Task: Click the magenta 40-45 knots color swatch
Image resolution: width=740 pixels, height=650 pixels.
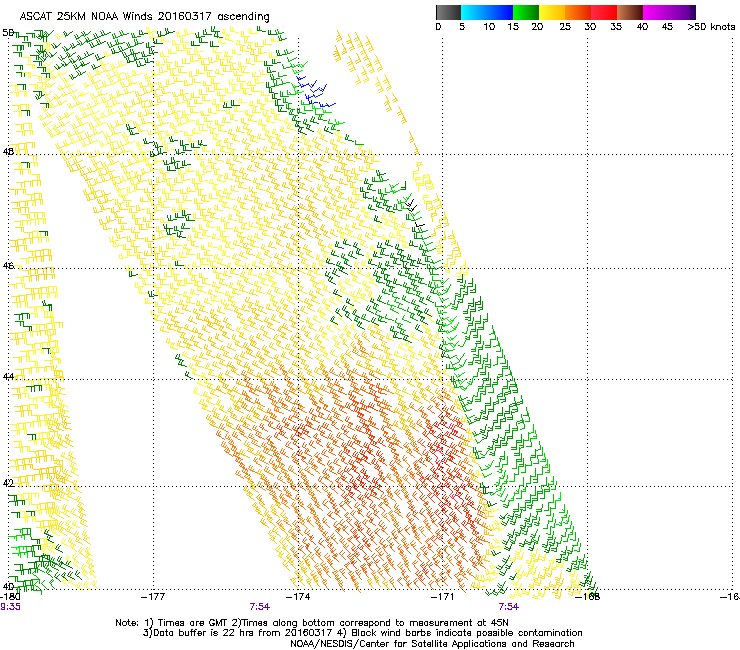Action: pyautogui.click(x=656, y=12)
